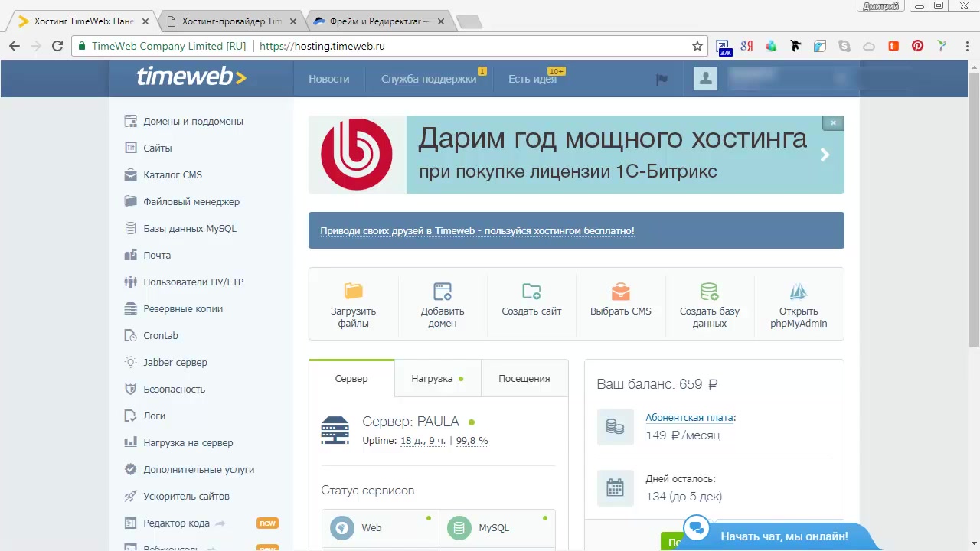Reload the page in browser
This screenshot has width=980, height=551.
57,46
